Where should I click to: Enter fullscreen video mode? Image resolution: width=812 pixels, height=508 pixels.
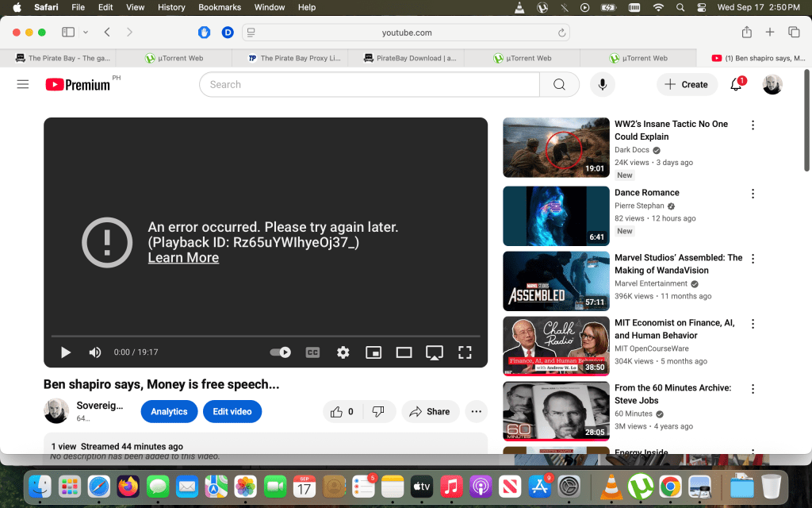465,352
